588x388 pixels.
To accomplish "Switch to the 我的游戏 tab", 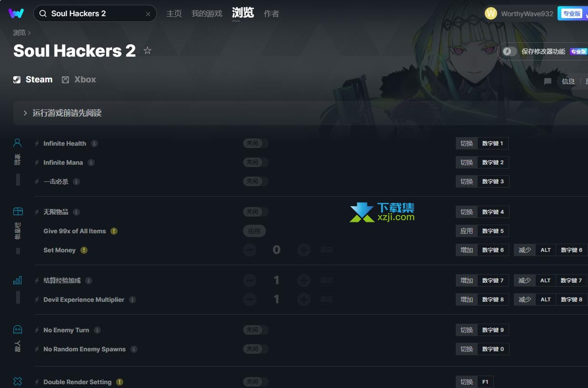I will pos(207,14).
